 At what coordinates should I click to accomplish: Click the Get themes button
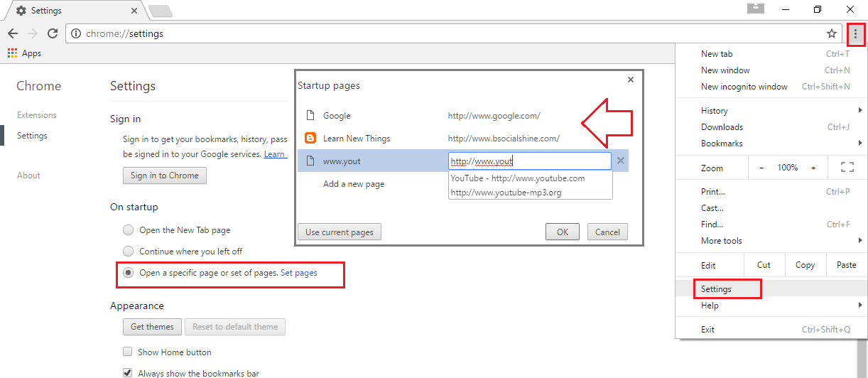point(152,327)
